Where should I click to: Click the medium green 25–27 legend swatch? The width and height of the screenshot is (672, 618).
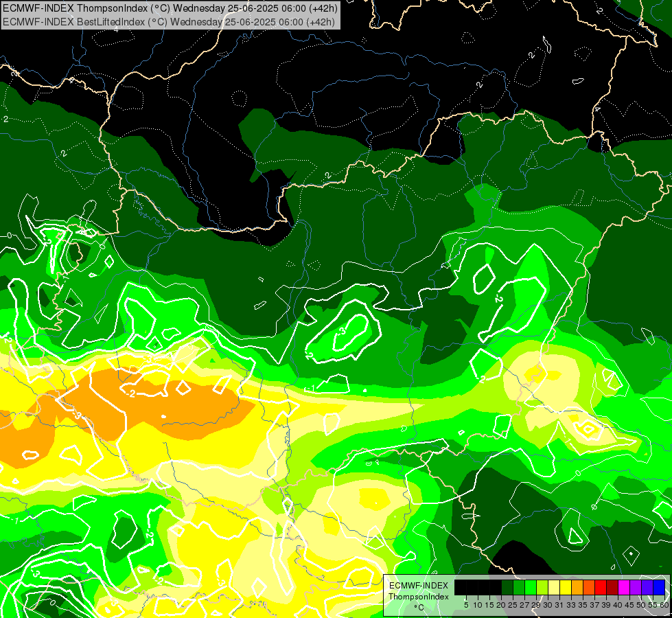pos(519,587)
